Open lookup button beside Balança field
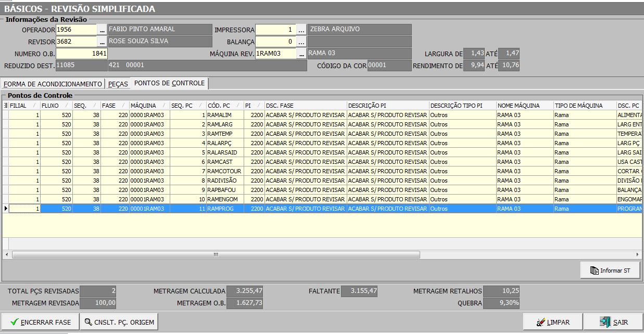 (301, 42)
